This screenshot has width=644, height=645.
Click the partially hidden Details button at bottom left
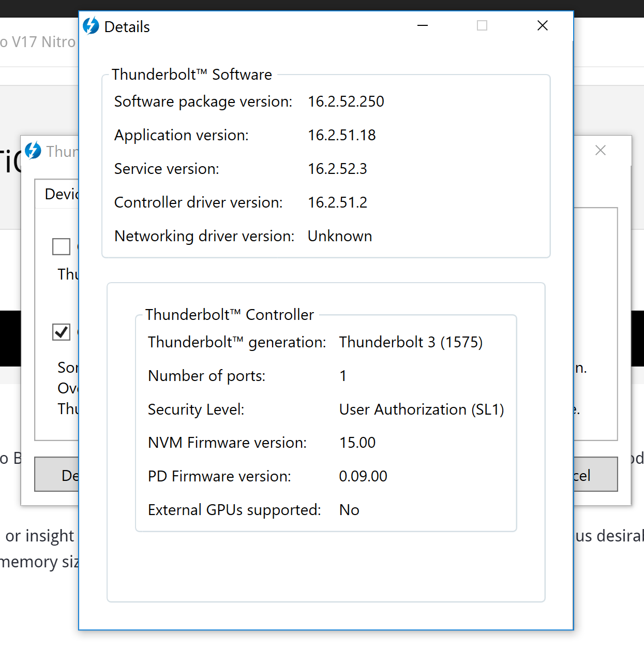(x=57, y=475)
